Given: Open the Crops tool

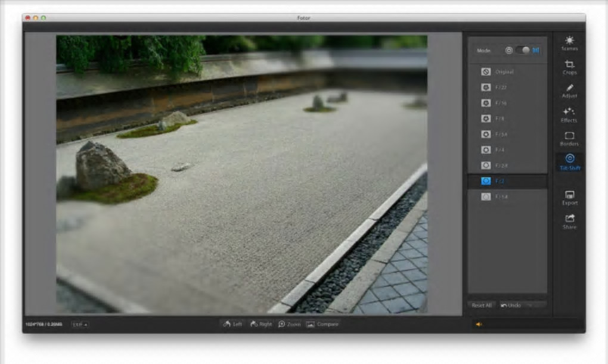Looking at the screenshot, I should click(569, 67).
